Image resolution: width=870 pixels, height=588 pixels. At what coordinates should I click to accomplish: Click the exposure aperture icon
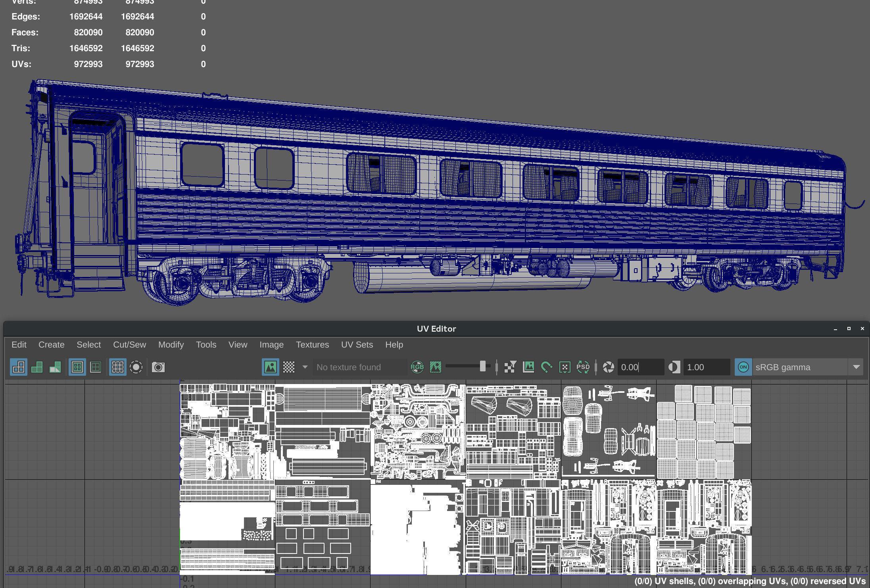tap(609, 367)
